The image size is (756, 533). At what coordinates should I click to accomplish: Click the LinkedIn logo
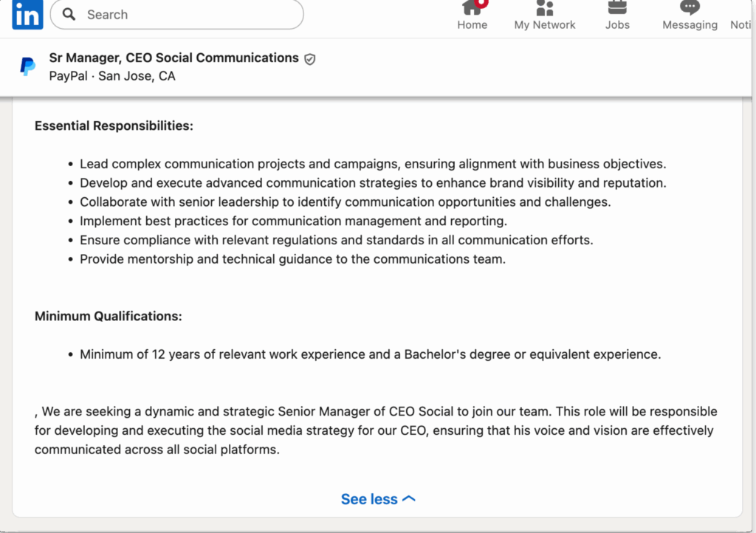tap(27, 15)
